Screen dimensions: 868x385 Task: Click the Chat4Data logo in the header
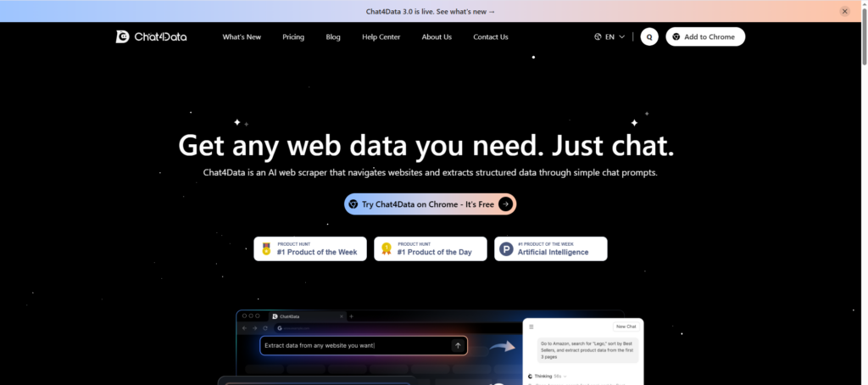pyautogui.click(x=151, y=36)
